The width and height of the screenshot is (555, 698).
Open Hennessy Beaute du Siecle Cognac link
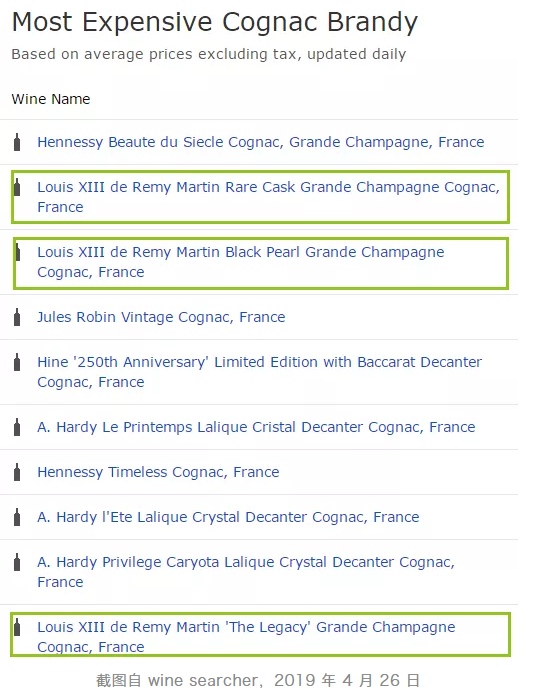(x=260, y=142)
